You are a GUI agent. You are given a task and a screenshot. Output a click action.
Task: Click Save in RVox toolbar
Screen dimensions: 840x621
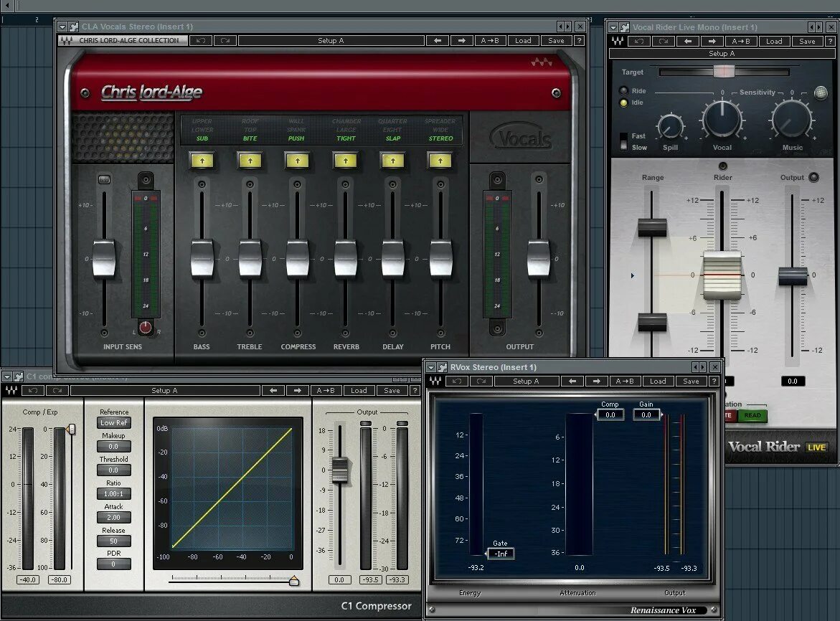point(691,381)
